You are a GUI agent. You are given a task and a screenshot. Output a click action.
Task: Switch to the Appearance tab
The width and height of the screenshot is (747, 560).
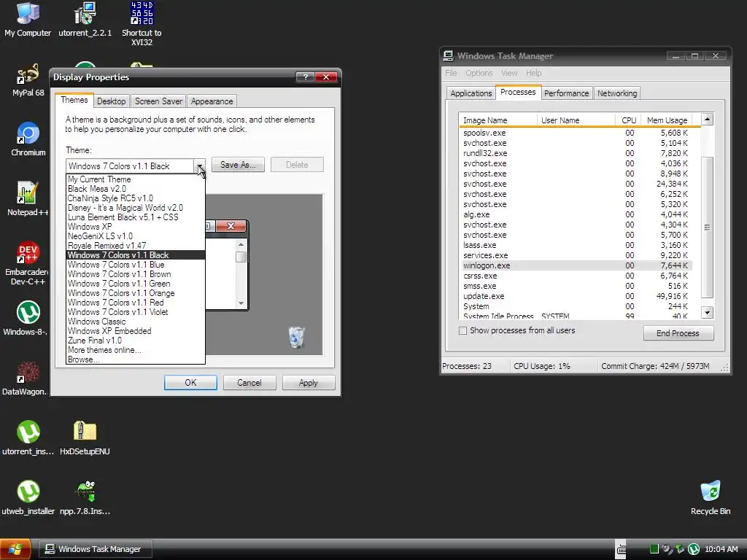(x=212, y=101)
